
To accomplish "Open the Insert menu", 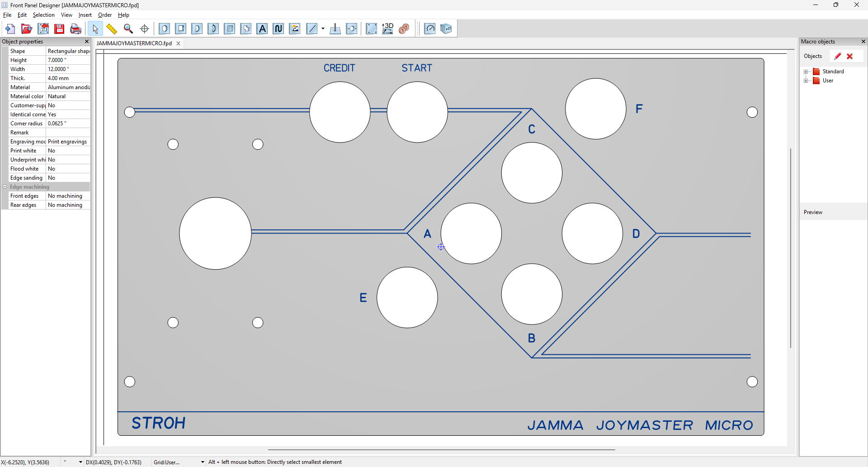I will 85,15.
